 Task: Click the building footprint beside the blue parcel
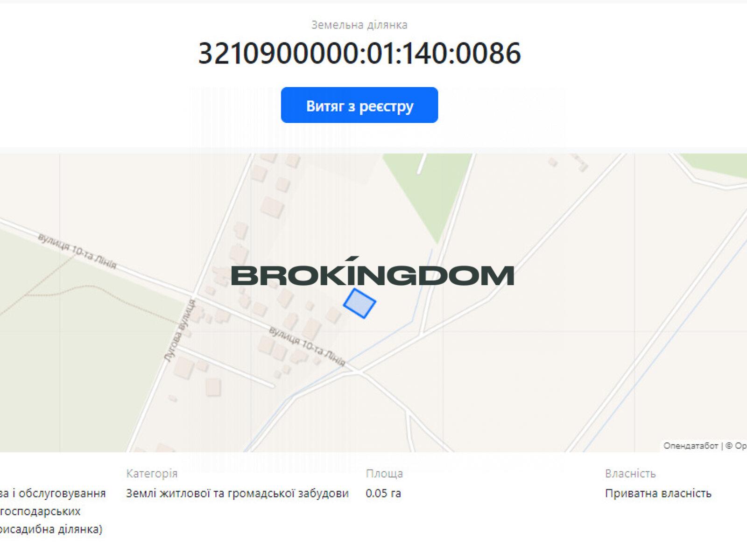[333, 315]
